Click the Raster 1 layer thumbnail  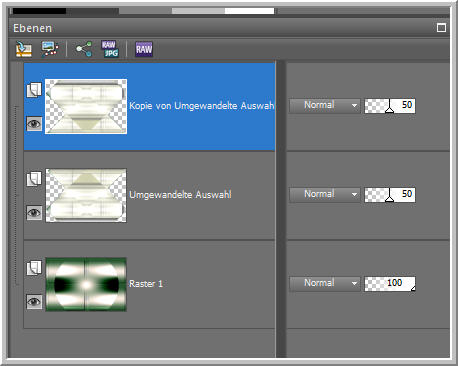click(86, 284)
